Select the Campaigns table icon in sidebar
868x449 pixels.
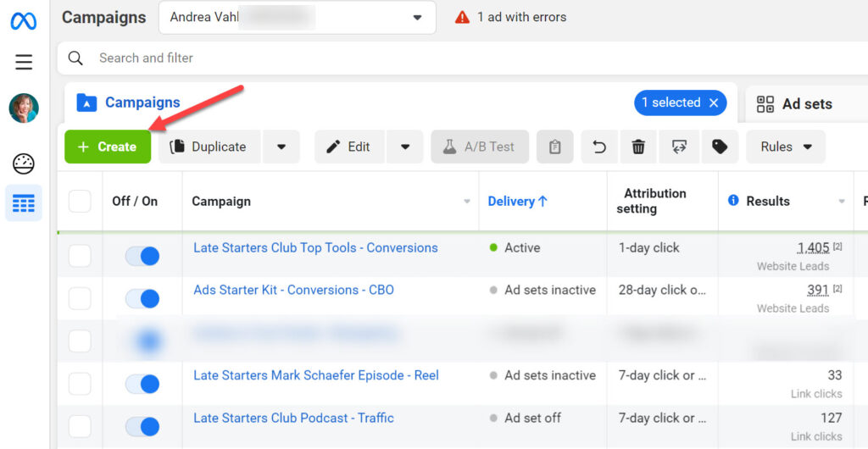click(x=24, y=203)
